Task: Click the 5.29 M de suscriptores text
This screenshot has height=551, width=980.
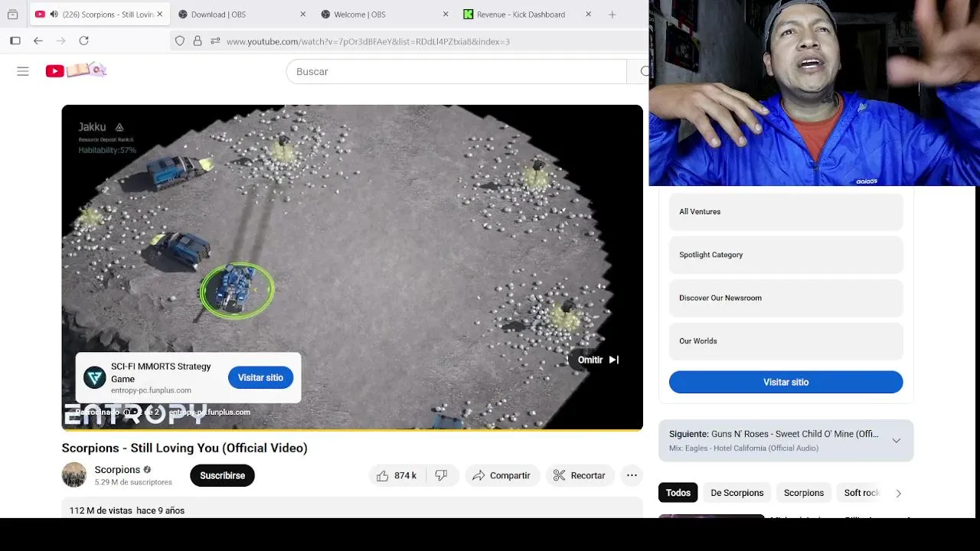Action: point(133,482)
